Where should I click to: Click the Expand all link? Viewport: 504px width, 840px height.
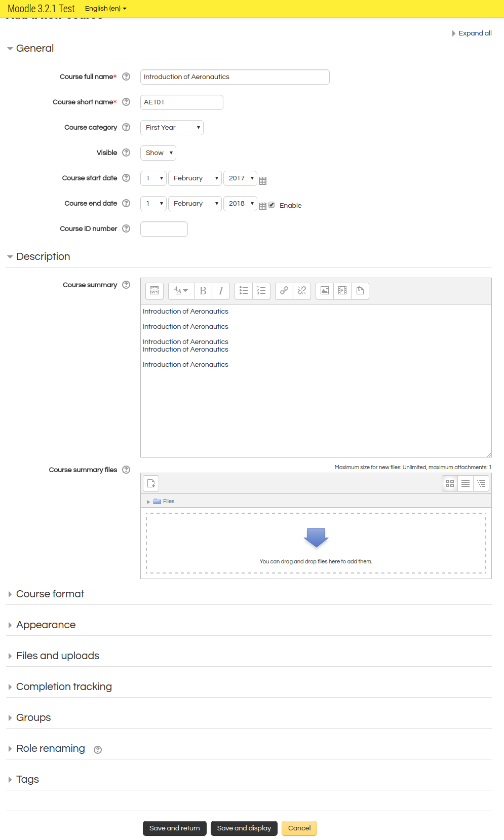coord(474,33)
